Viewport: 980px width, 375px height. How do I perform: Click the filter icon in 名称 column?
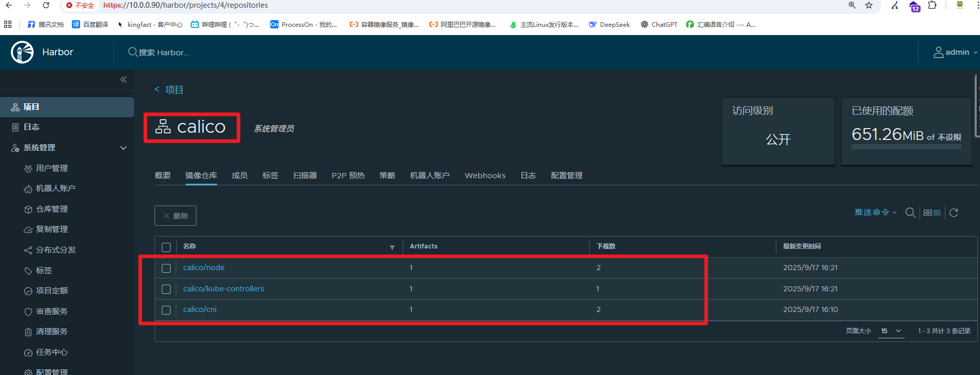tap(392, 247)
